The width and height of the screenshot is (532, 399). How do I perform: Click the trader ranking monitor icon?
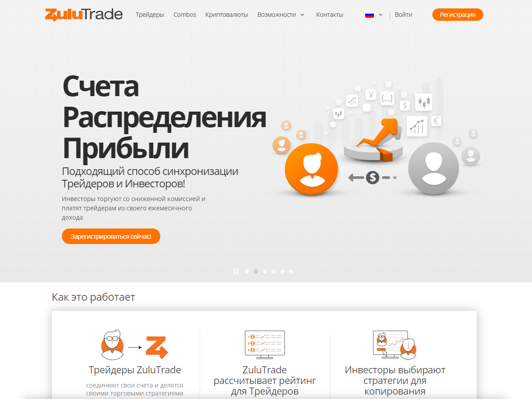point(265,345)
